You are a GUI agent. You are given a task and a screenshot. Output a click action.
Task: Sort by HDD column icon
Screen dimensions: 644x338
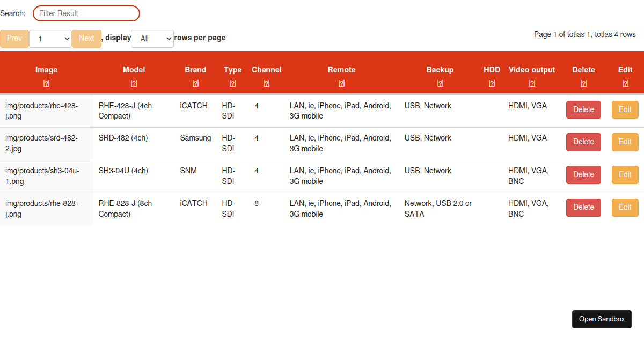[492, 84]
